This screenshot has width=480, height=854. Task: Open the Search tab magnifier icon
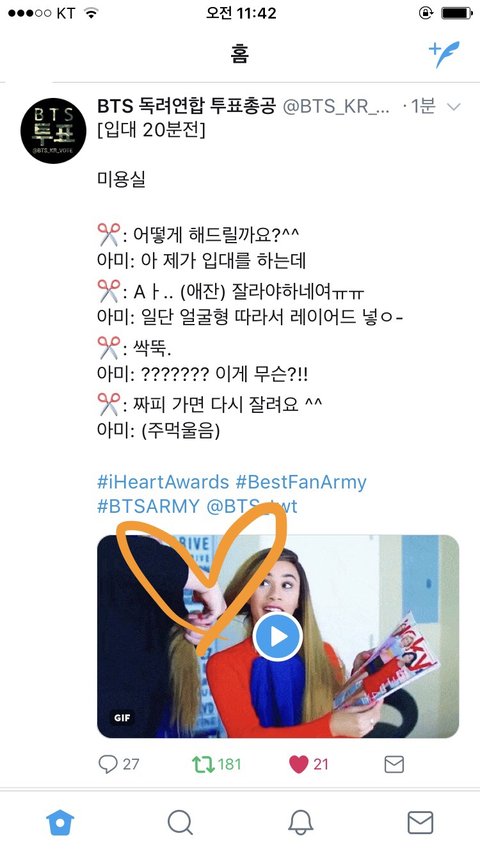pos(180,822)
